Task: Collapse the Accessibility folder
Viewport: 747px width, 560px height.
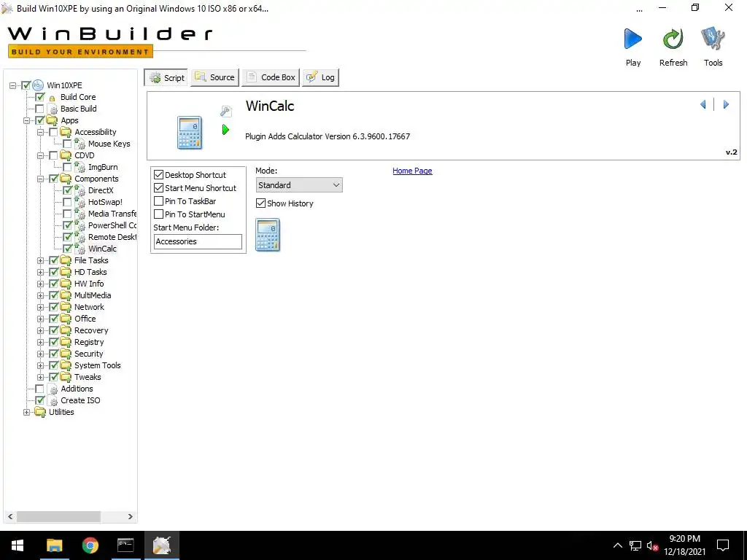Action: [x=41, y=133]
